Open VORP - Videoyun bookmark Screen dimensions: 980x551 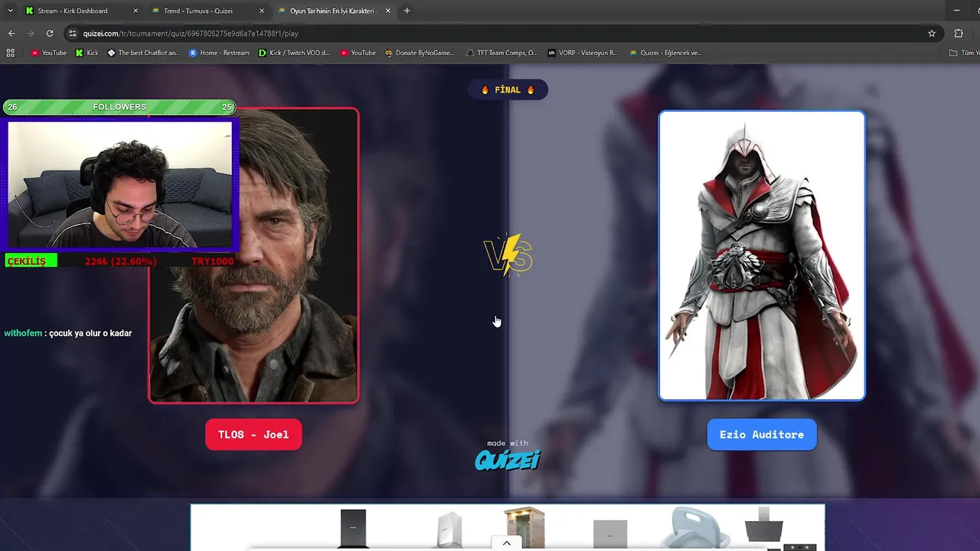582,53
